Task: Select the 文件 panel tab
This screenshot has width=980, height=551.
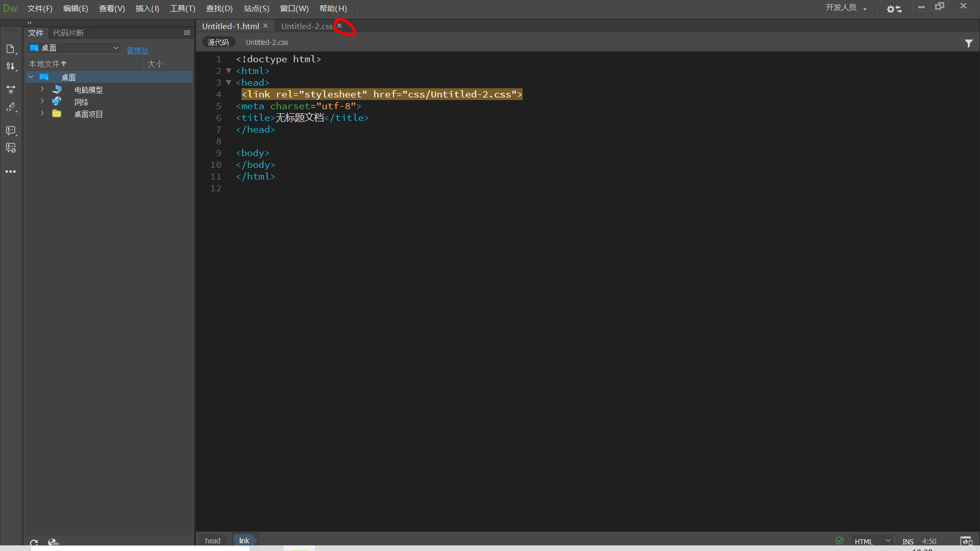Action: point(36,33)
